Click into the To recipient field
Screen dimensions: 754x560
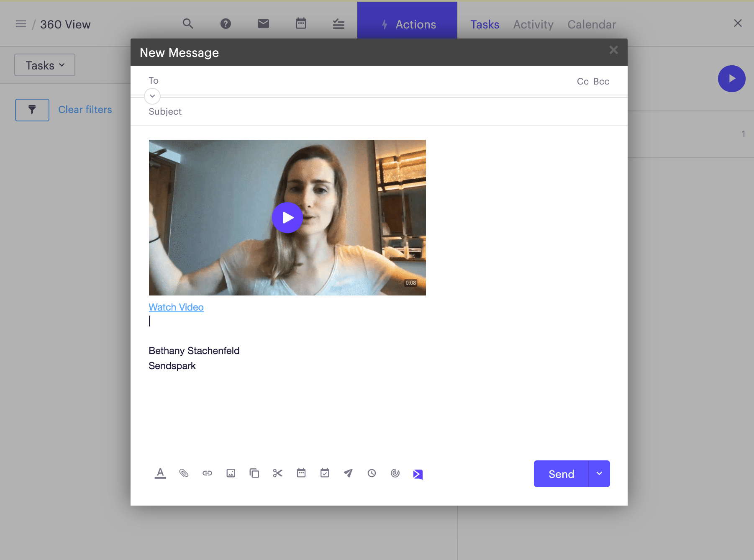(x=360, y=81)
